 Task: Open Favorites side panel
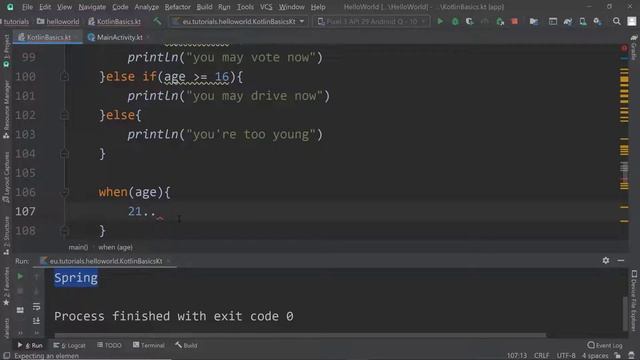(6, 287)
